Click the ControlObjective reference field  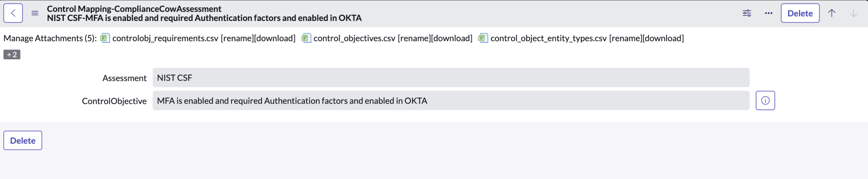(450, 101)
